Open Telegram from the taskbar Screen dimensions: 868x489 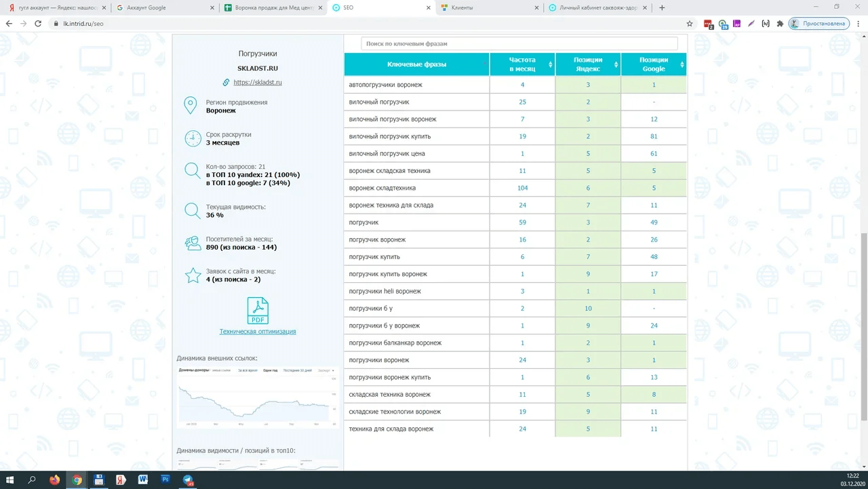pyautogui.click(x=188, y=480)
